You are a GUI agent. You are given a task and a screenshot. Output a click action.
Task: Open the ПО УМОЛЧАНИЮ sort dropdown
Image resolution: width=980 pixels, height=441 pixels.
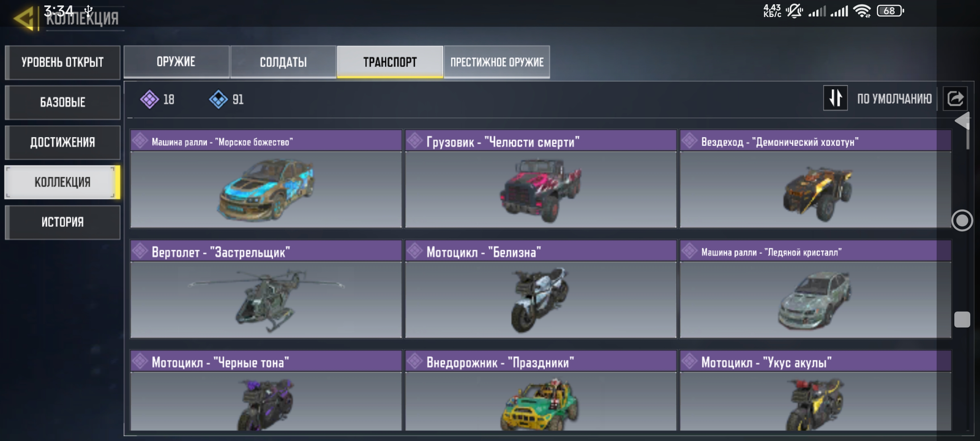(894, 99)
